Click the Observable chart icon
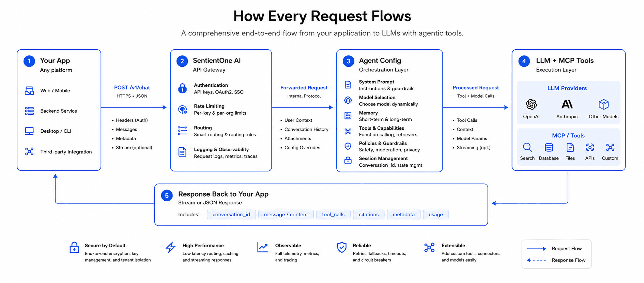Image resolution: width=644 pixels, height=283 pixels. pos(262,247)
